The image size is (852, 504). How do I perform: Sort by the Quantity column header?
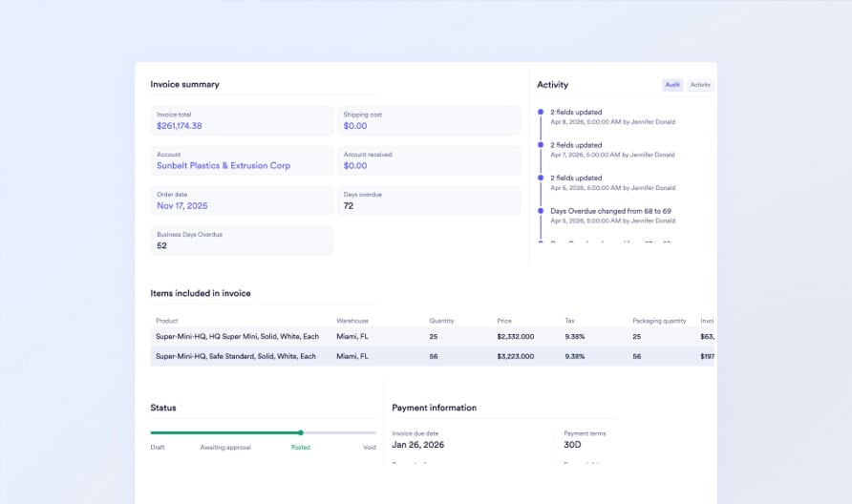[x=441, y=321]
